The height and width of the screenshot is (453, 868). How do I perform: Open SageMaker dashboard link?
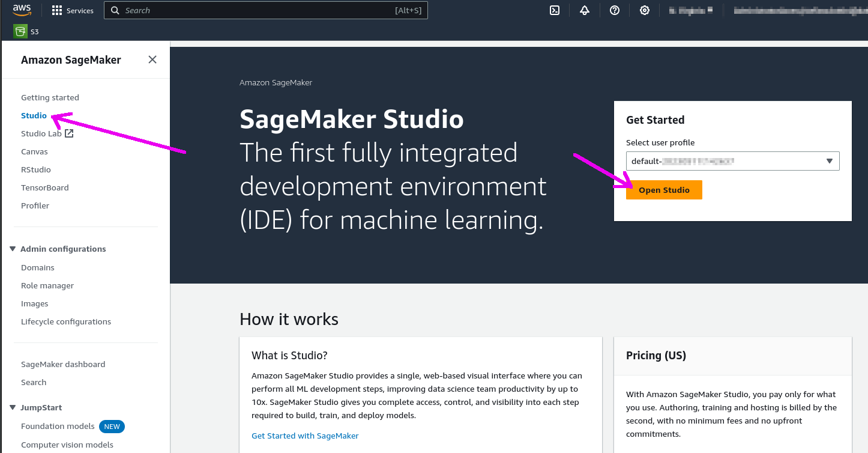63,364
